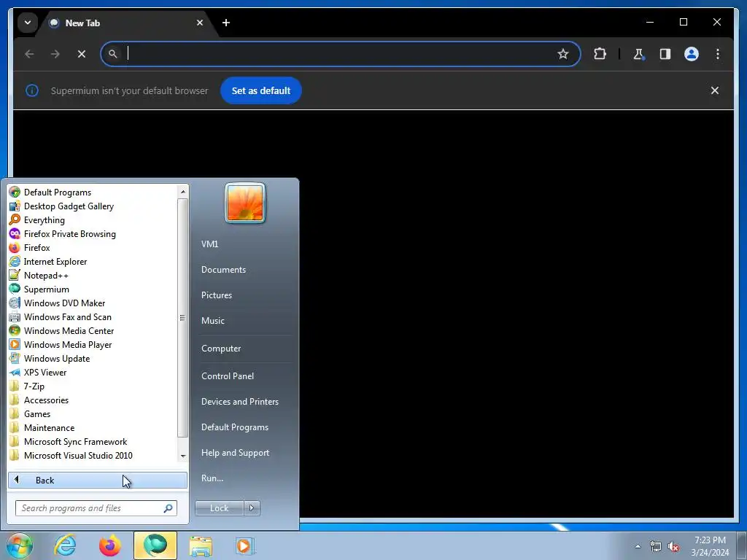
Task: Dismiss the default browser infobar
Action: (715, 90)
